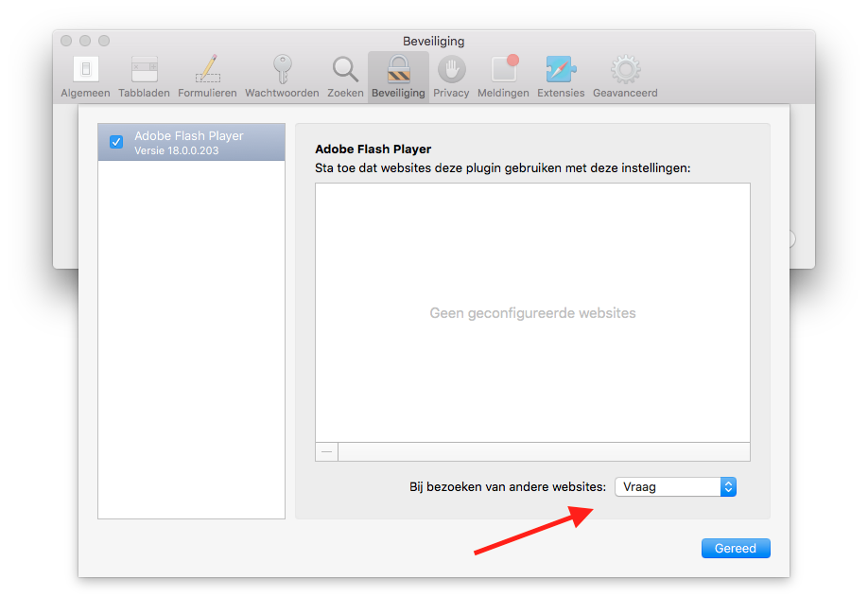Click the Wachtwoorden key icon

(x=282, y=76)
